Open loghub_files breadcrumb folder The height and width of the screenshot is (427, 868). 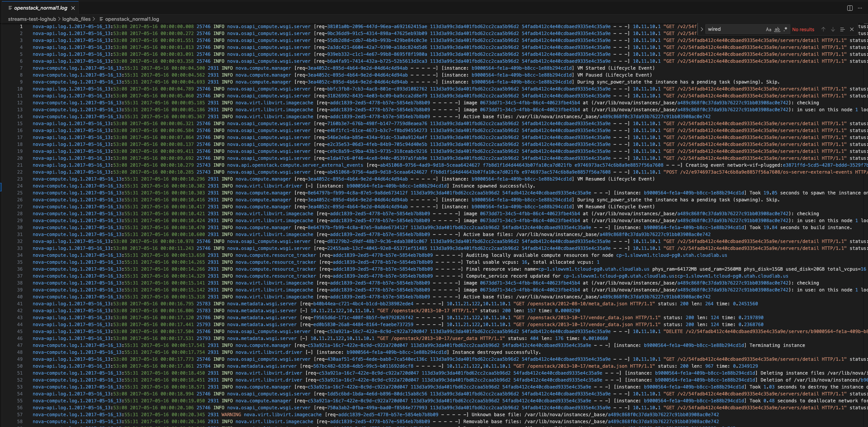pyautogui.click(x=76, y=19)
